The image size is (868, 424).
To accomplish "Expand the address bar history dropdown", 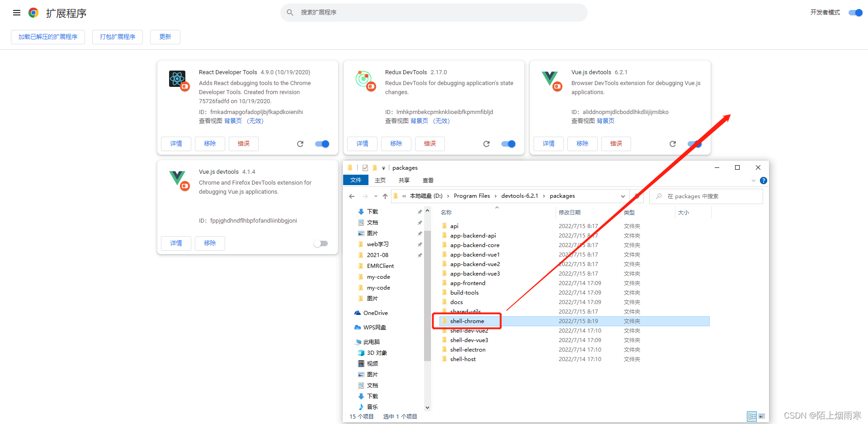I will click(x=623, y=196).
